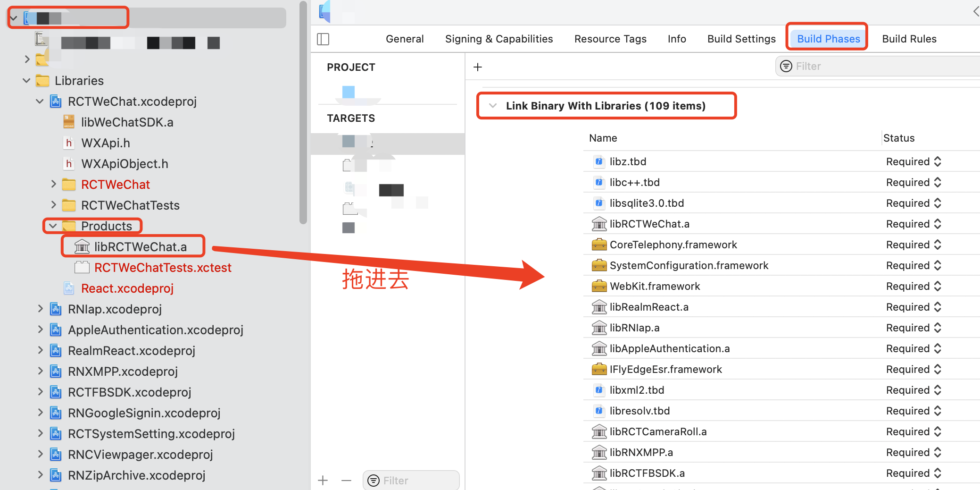Click the libRNXMPP.a library icon
Image resolution: width=980 pixels, height=490 pixels.
[x=599, y=452]
